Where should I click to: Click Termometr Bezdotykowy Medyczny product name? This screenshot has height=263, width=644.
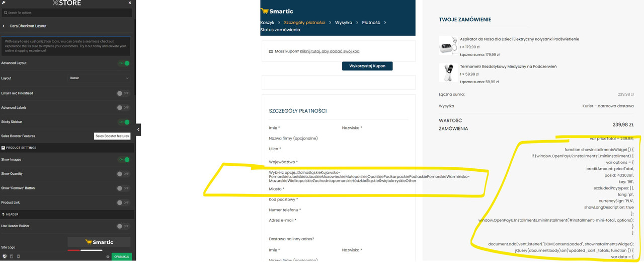click(508, 67)
